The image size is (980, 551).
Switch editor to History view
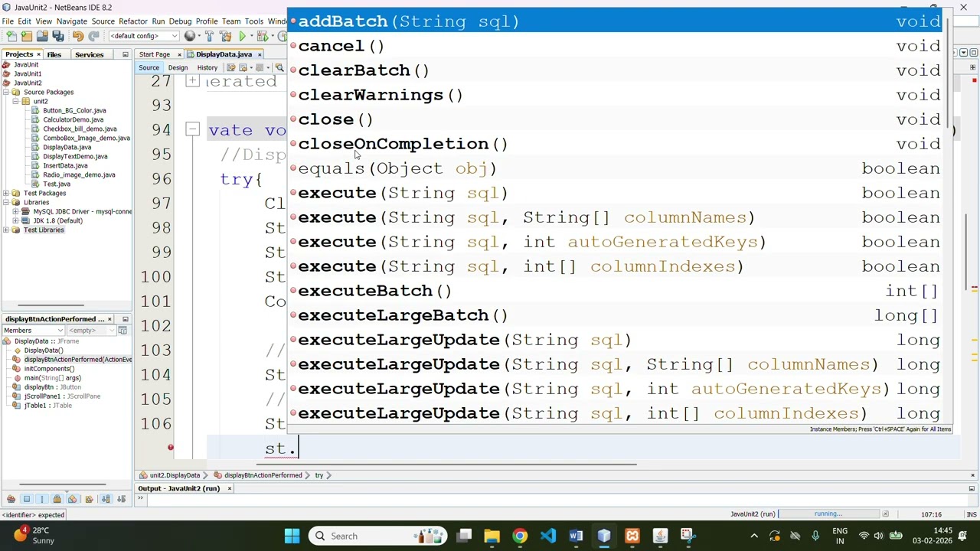click(x=207, y=68)
